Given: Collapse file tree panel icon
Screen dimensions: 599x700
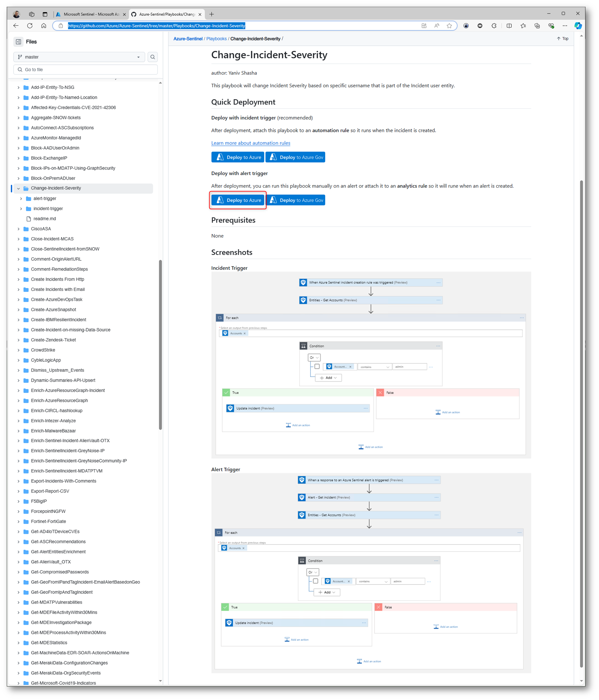Looking at the screenshot, I should pos(19,42).
